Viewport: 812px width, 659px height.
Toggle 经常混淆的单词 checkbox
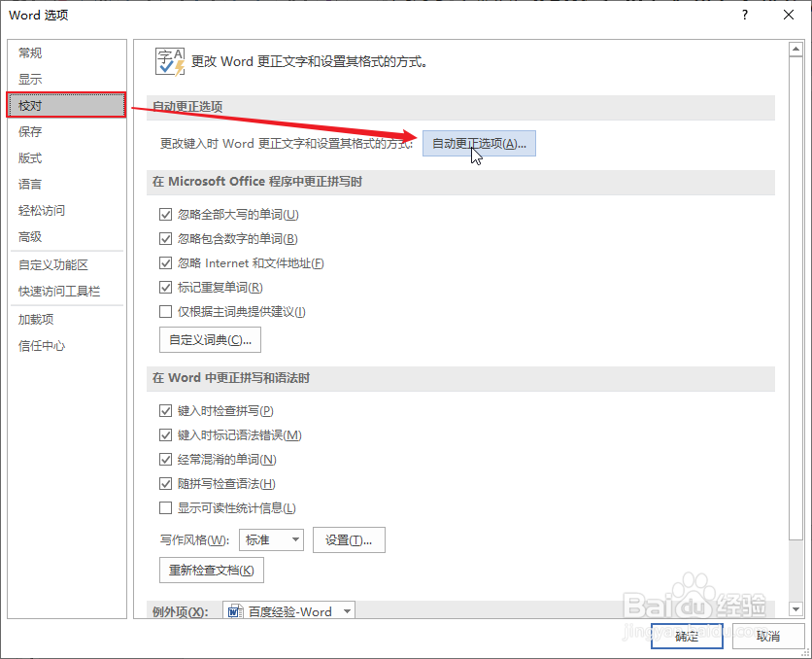pos(166,460)
